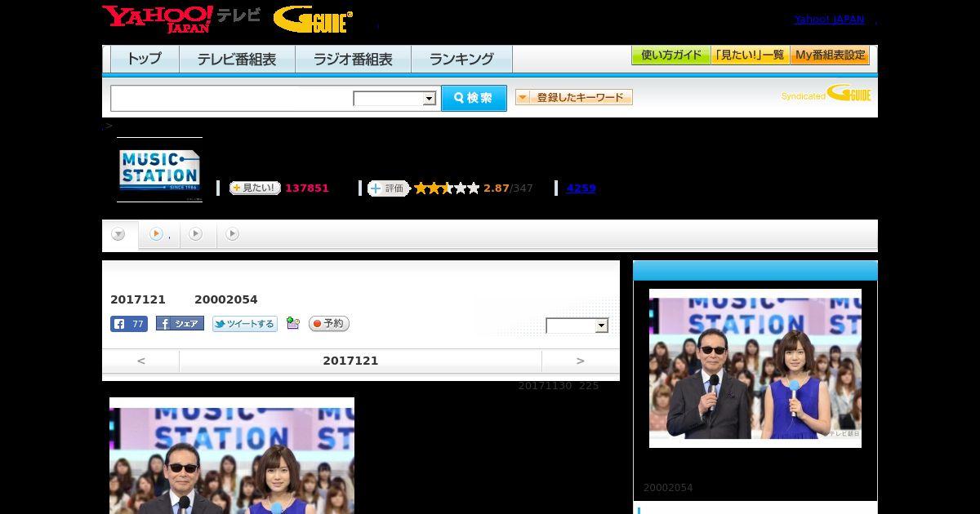Viewport: 980px width, 514px height.
Task: Open the 使い方ガイド button
Action: click(x=670, y=55)
